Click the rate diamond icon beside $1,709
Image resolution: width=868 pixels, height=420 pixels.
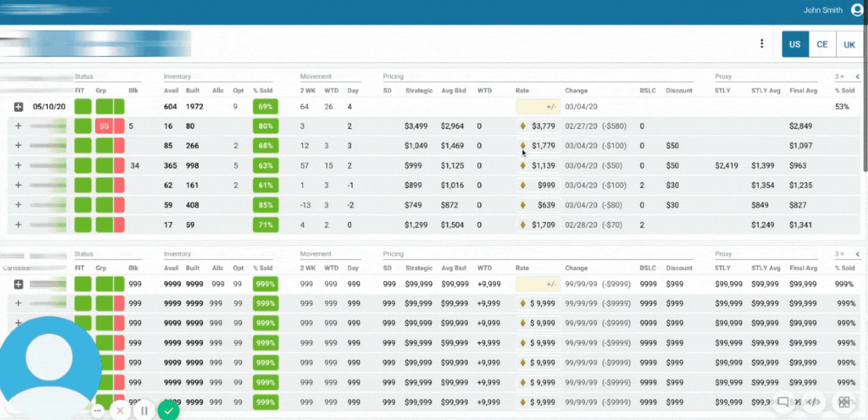pyautogui.click(x=523, y=225)
